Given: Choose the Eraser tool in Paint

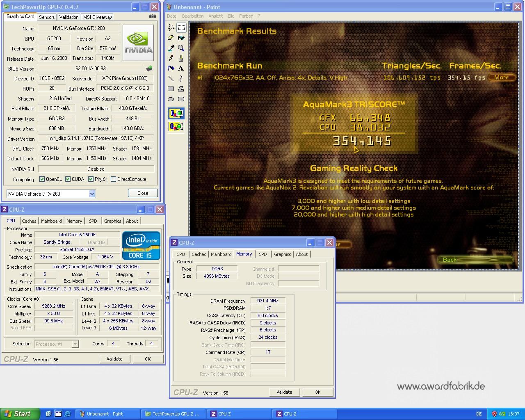Looking at the screenshot, I should (x=171, y=38).
